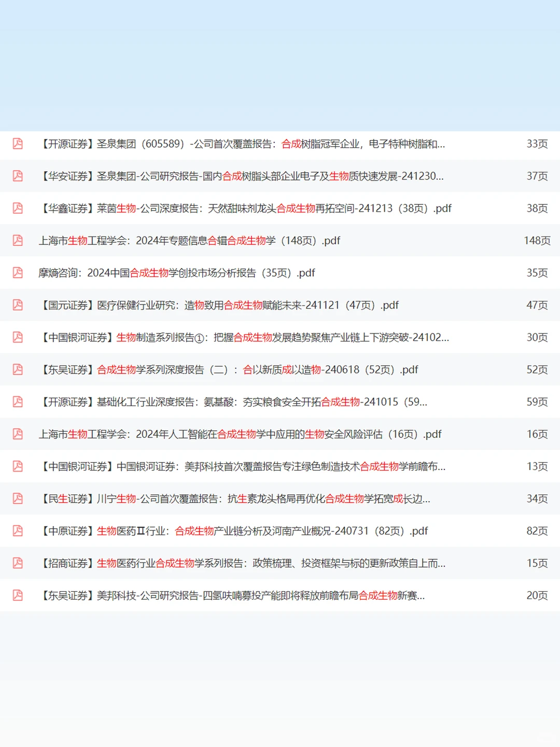This screenshot has height=747, width=560.
Task: Click the 15页 page count
Action: tap(537, 563)
